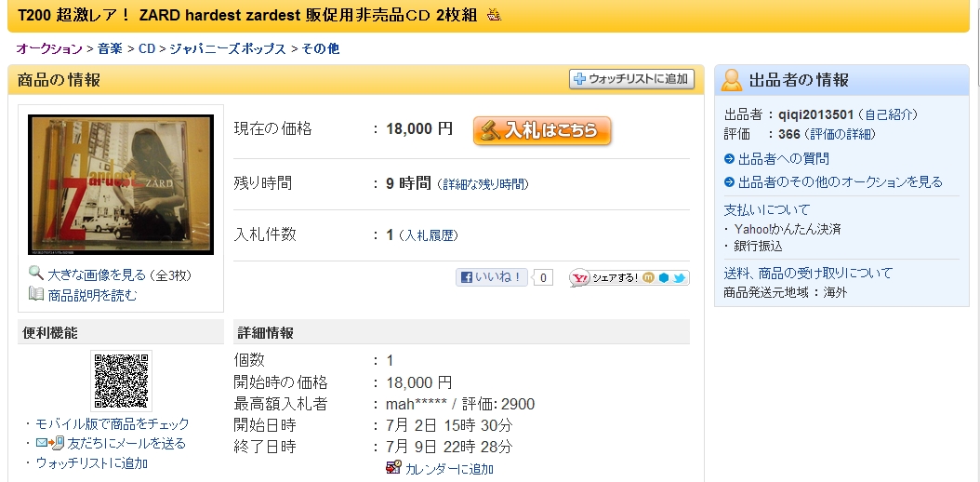Share the auction via Twitter bird icon
The width and height of the screenshot is (980, 482).
(x=681, y=277)
